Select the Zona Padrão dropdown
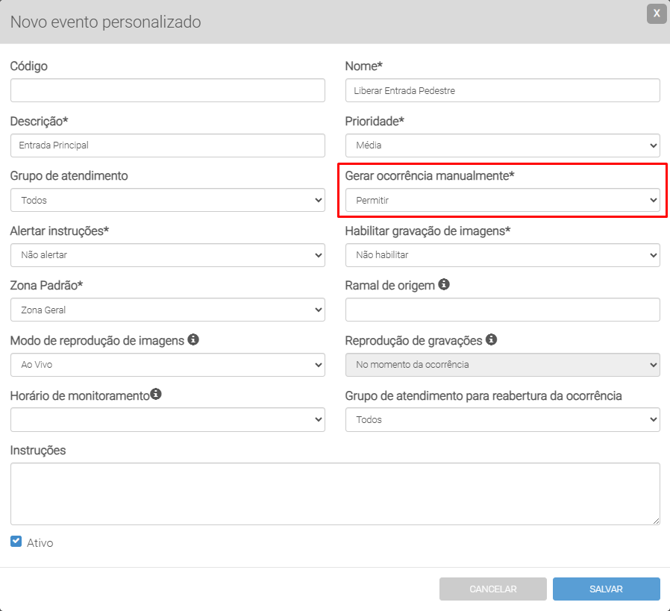 167,310
